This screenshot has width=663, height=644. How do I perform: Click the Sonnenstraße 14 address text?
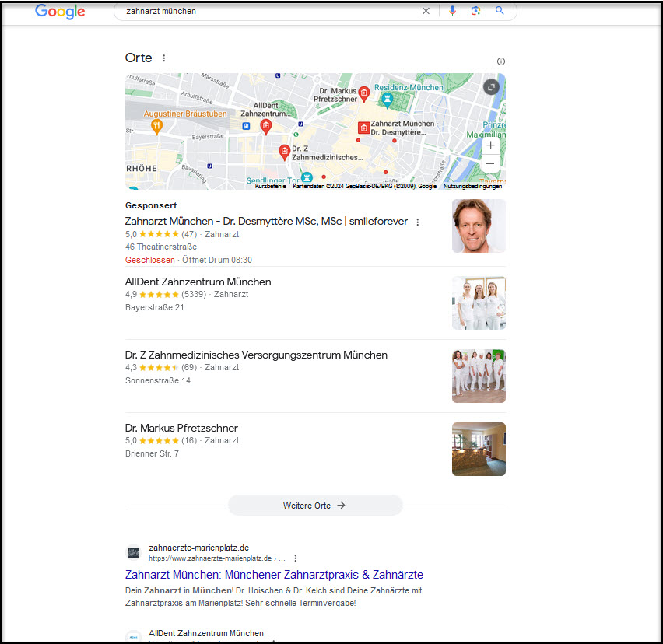158,381
